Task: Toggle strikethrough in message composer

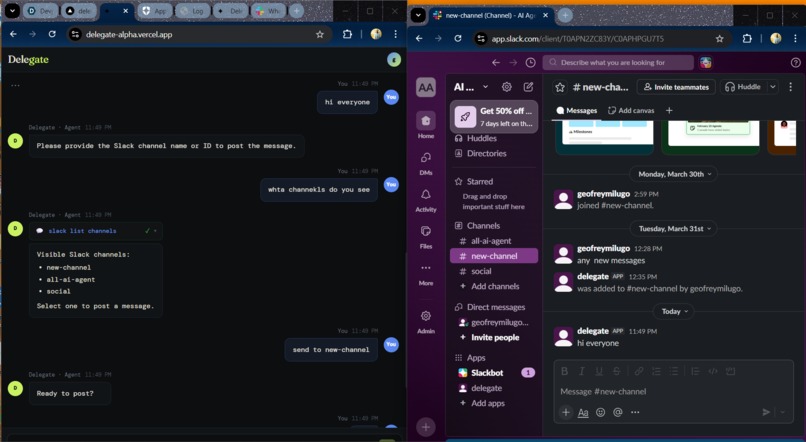Action: tap(616, 371)
